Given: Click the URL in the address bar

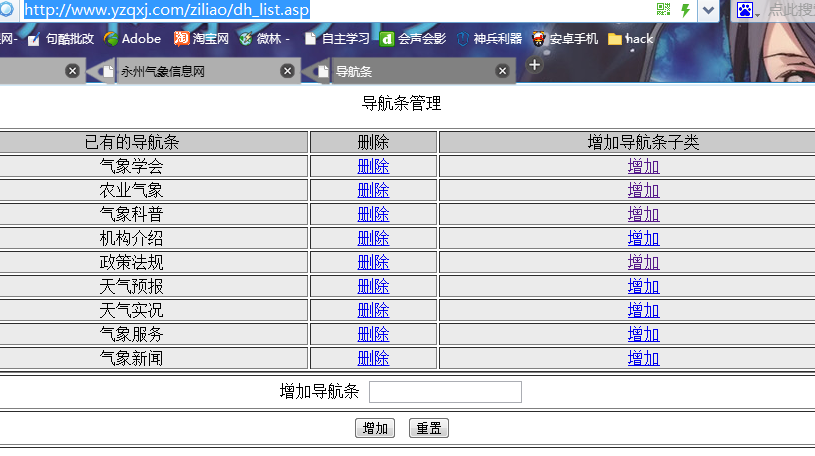Looking at the screenshot, I should 167,10.
